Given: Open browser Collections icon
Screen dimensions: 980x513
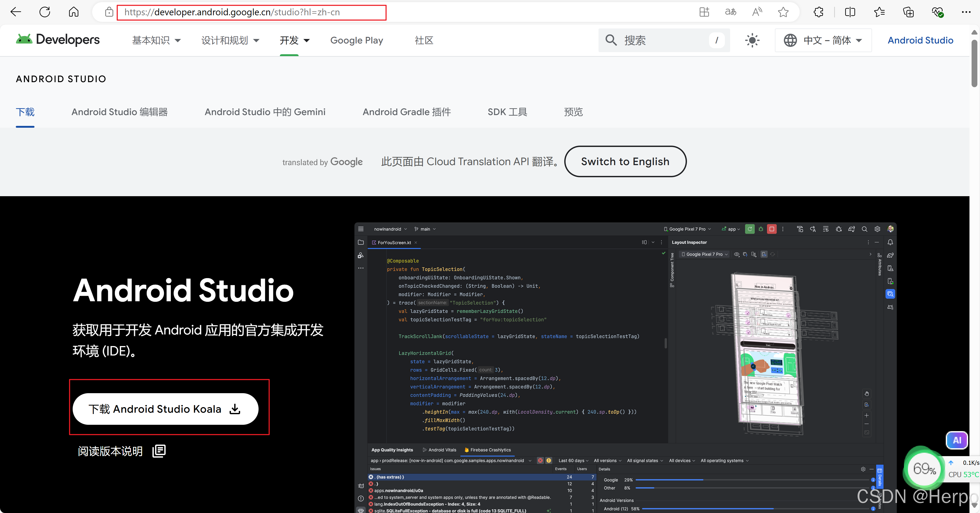Looking at the screenshot, I should point(908,12).
